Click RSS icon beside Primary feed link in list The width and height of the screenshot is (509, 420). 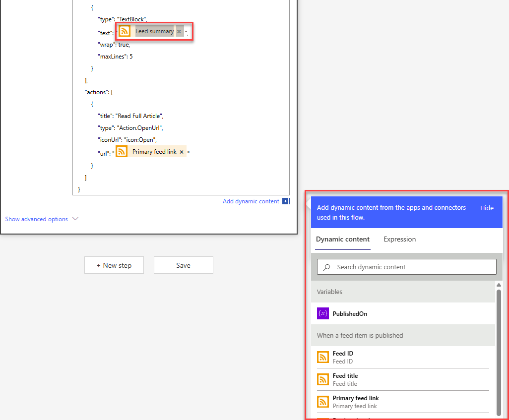323,402
